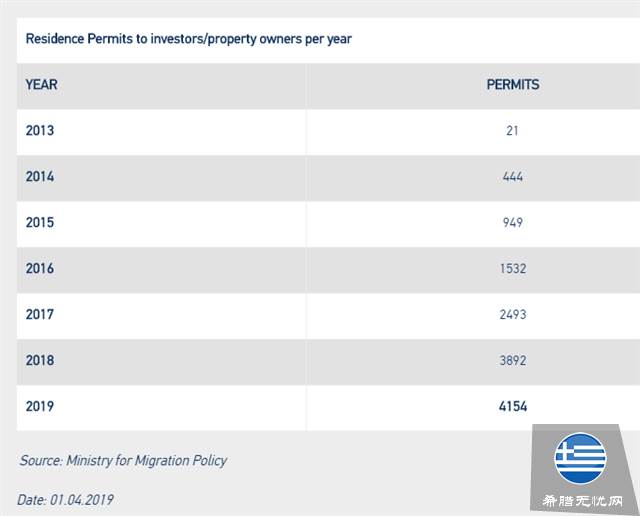
Task: Click the permits value 444
Action: [x=513, y=177]
